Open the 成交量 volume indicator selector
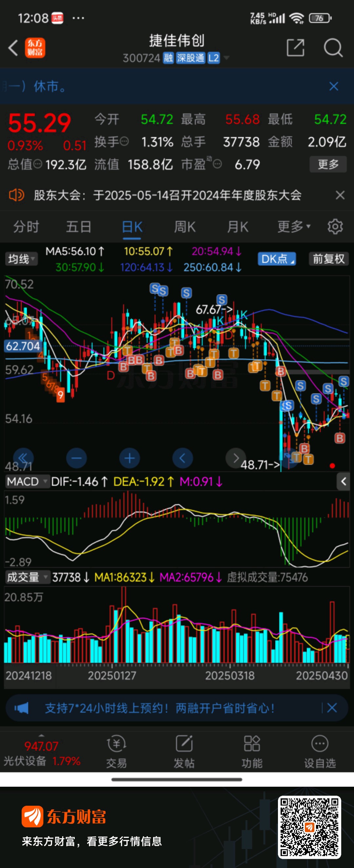The height and width of the screenshot is (868, 354). 27,577
